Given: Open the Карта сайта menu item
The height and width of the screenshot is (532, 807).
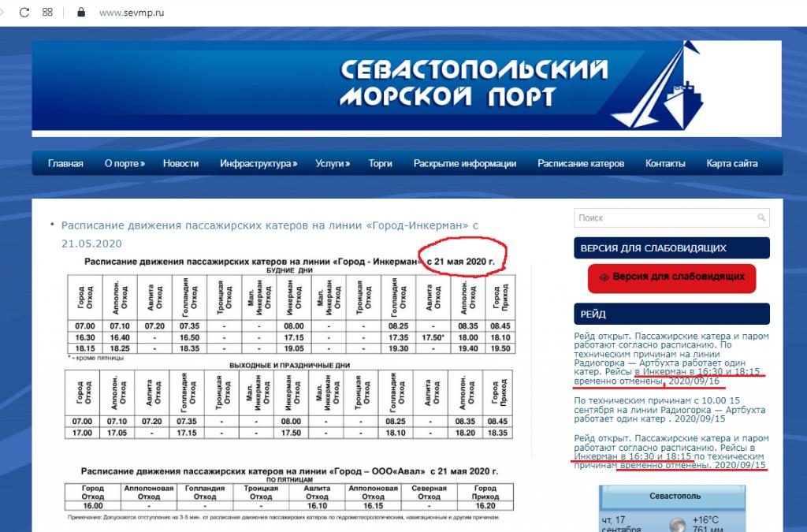Looking at the screenshot, I should [x=732, y=164].
